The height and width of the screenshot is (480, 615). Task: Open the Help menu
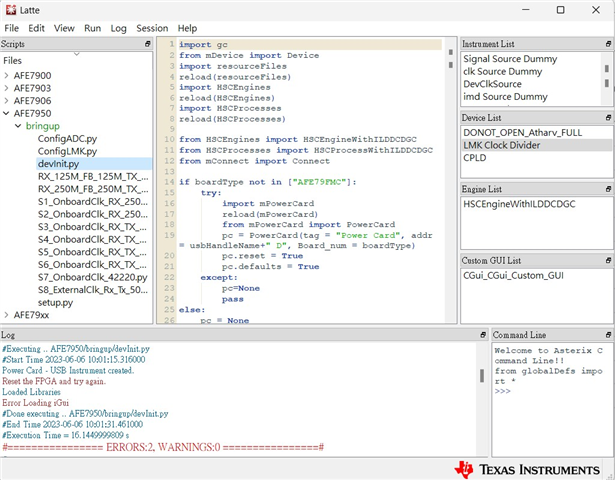click(187, 28)
